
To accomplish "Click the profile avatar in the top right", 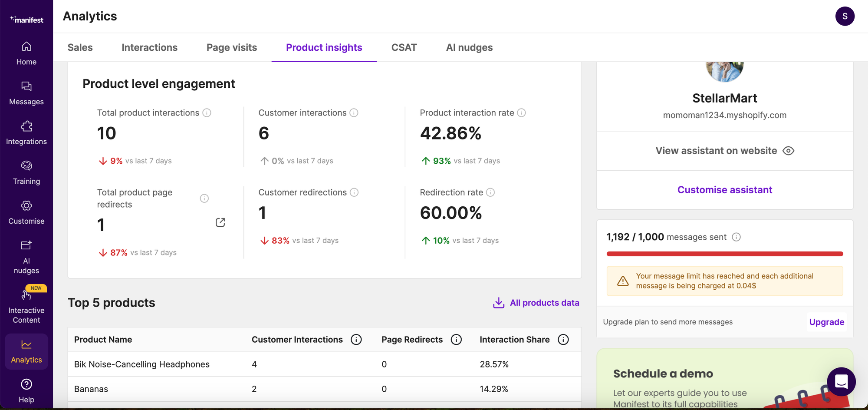I will (x=845, y=16).
